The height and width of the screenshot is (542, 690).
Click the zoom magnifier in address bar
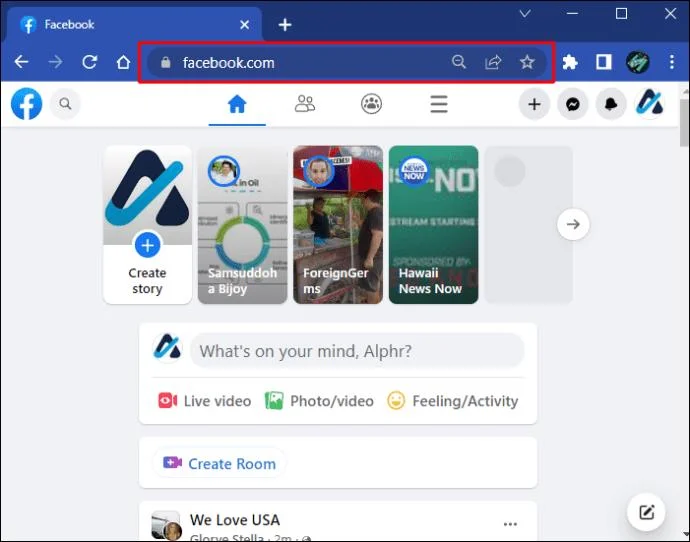click(459, 62)
